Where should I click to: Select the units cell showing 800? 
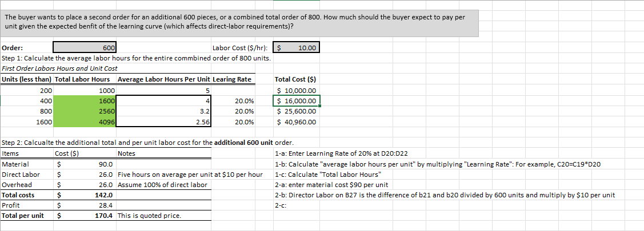pyautogui.click(x=27, y=111)
